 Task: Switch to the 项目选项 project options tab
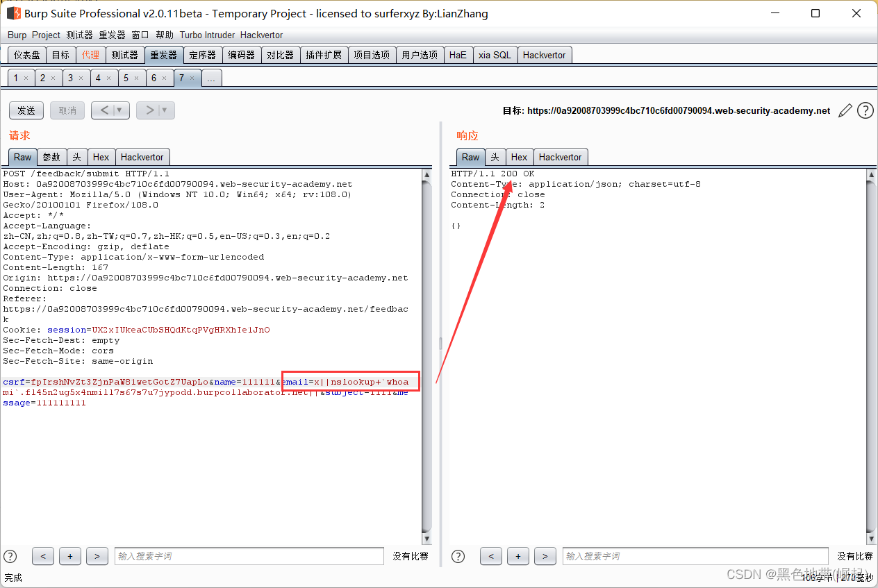tap(372, 55)
